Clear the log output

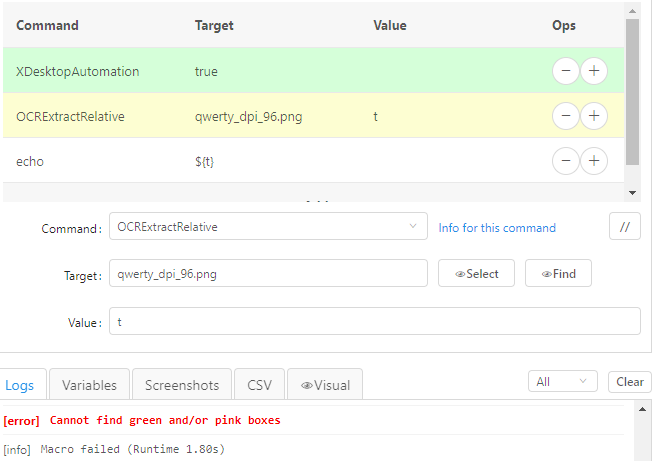(x=630, y=381)
